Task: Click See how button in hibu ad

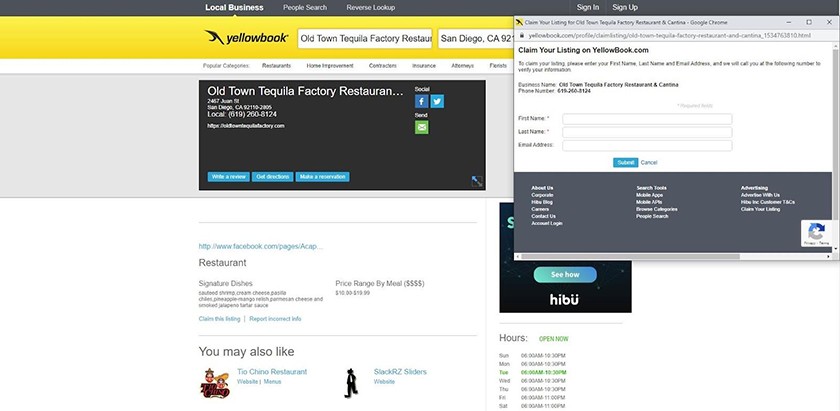Action: click(565, 274)
